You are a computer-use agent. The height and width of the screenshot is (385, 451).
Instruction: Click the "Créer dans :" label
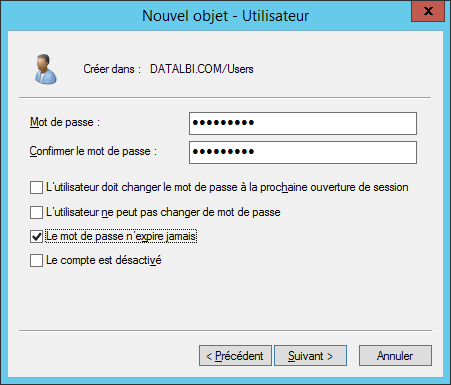[x=112, y=69]
